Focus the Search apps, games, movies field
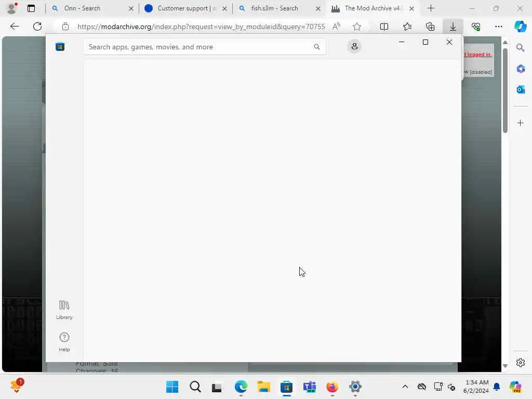532x399 pixels. click(x=205, y=47)
